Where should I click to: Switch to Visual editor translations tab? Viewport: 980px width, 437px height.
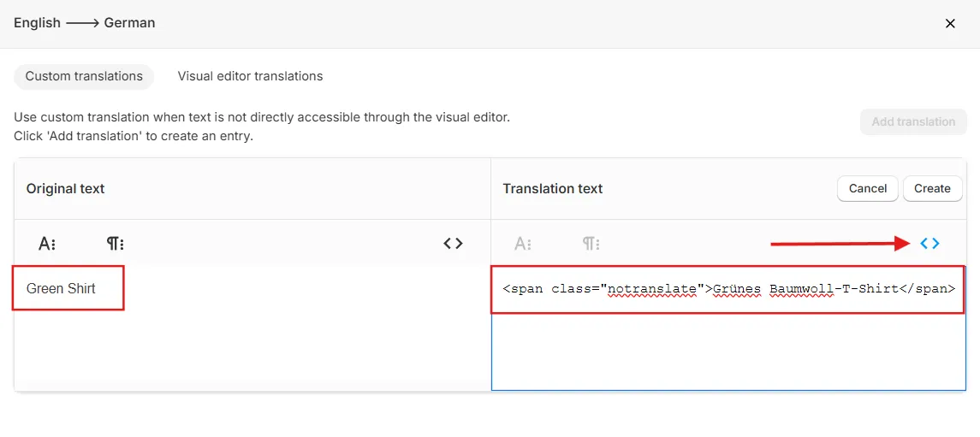[x=250, y=76]
